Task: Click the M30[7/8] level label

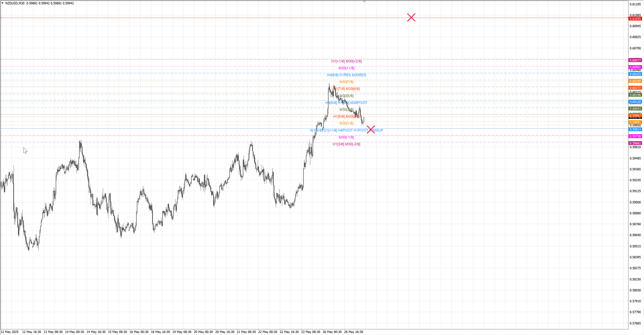Action: 346,82
